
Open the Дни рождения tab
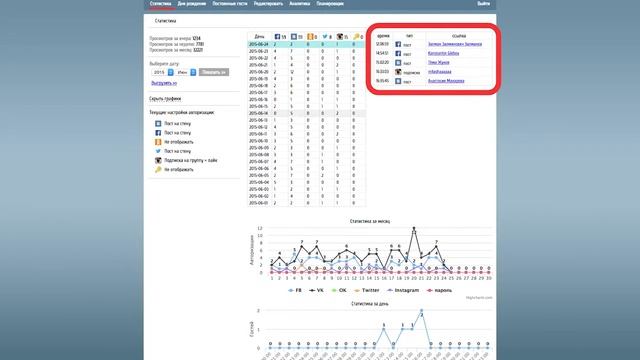[x=192, y=4]
